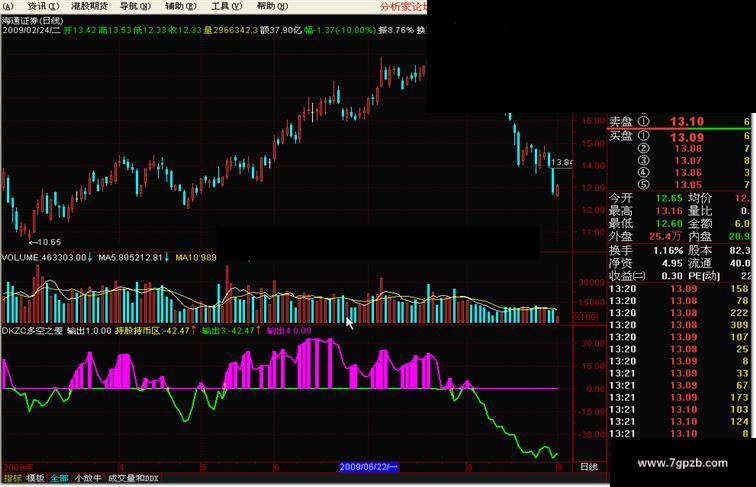756x487 pixels.
Task: Click the 10.65 low price marker
Action: (45, 242)
